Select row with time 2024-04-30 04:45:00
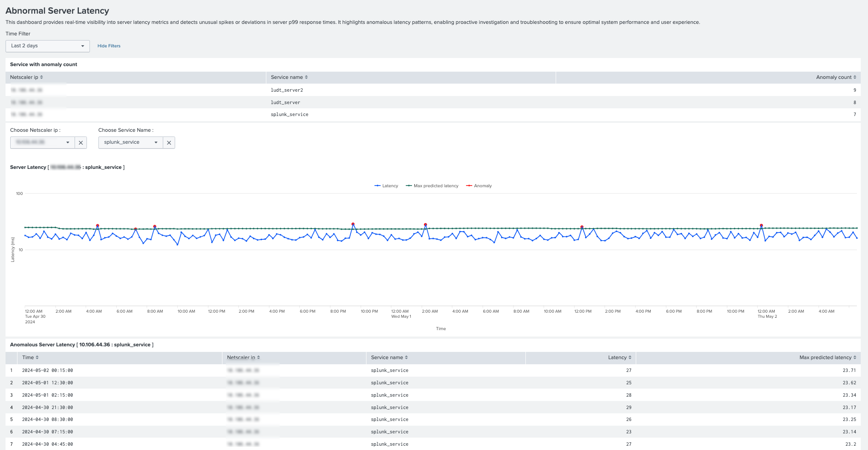Screen dimensions: 868x450 click(x=433, y=444)
